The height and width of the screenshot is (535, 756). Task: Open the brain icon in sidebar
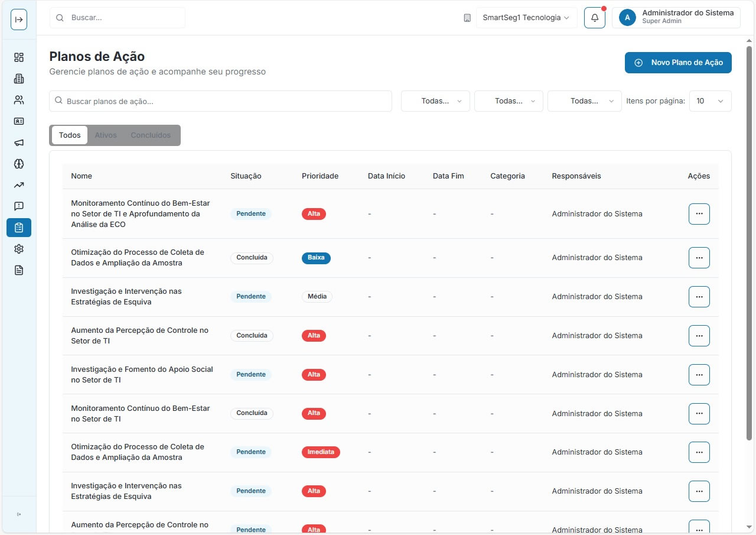(x=19, y=164)
